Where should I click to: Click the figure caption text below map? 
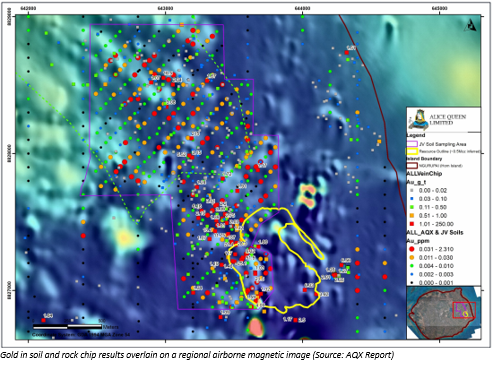click(x=197, y=355)
